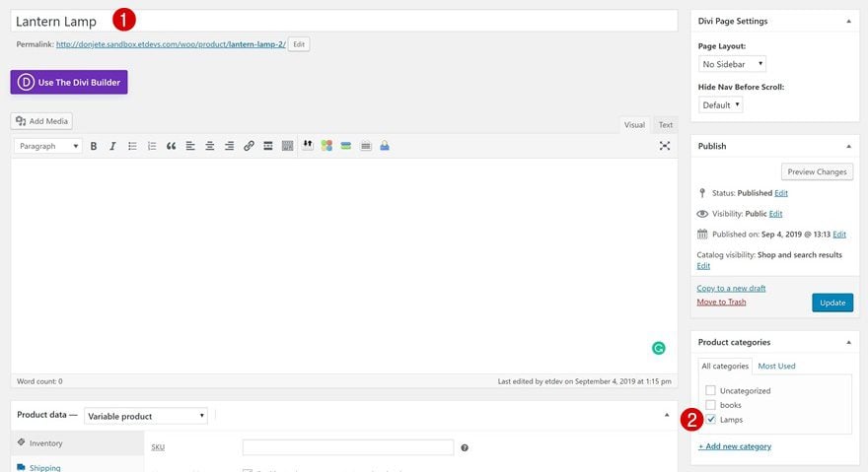Image resolution: width=868 pixels, height=472 pixels.
Task: Switch to the Most Used categories tab
Action: pos(776,366)
